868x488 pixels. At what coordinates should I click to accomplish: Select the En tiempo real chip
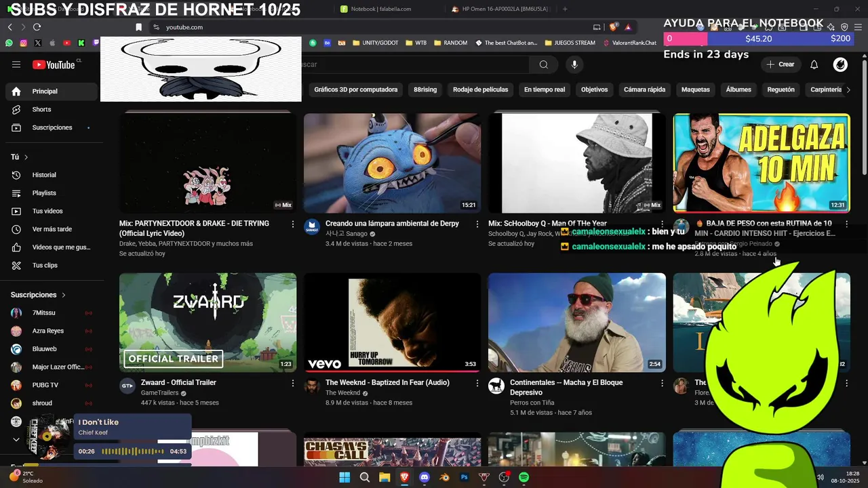pyautogui.click(x=545, y=89)
